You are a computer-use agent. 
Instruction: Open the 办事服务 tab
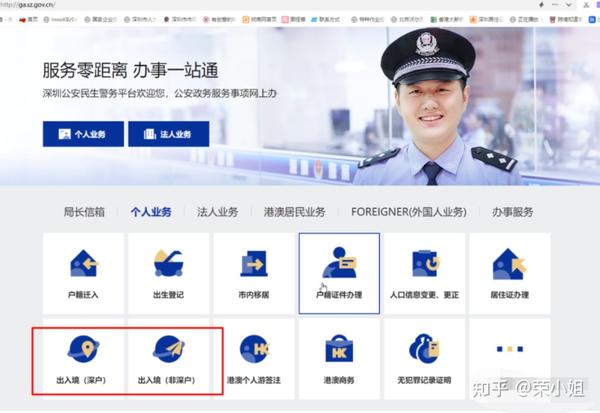(513, 212)
